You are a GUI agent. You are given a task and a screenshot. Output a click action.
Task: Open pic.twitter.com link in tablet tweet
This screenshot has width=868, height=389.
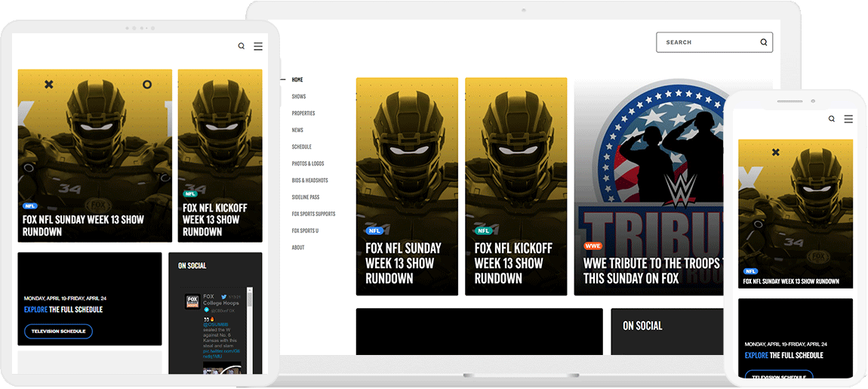[x=221, y=353]
